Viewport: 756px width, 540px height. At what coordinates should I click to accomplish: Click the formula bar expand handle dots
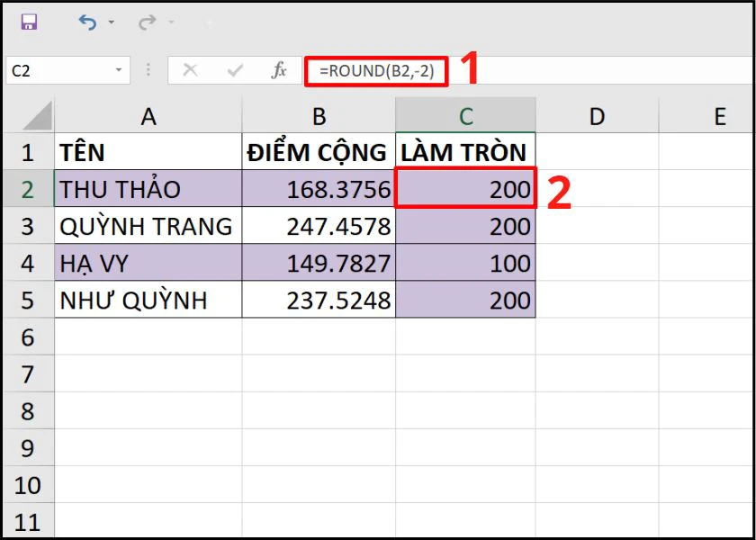pos(148,71)
